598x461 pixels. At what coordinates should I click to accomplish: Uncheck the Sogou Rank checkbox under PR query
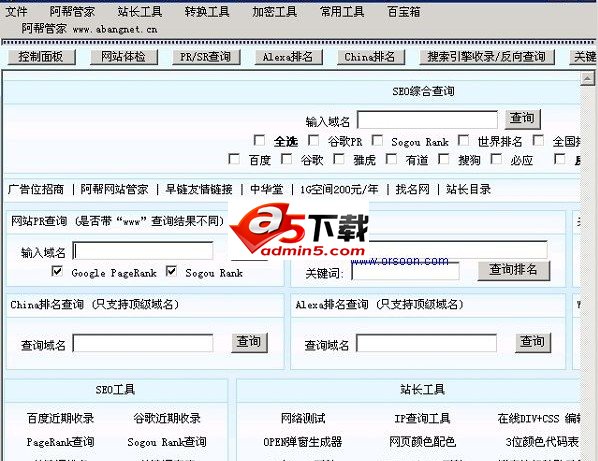coord(172,271)
